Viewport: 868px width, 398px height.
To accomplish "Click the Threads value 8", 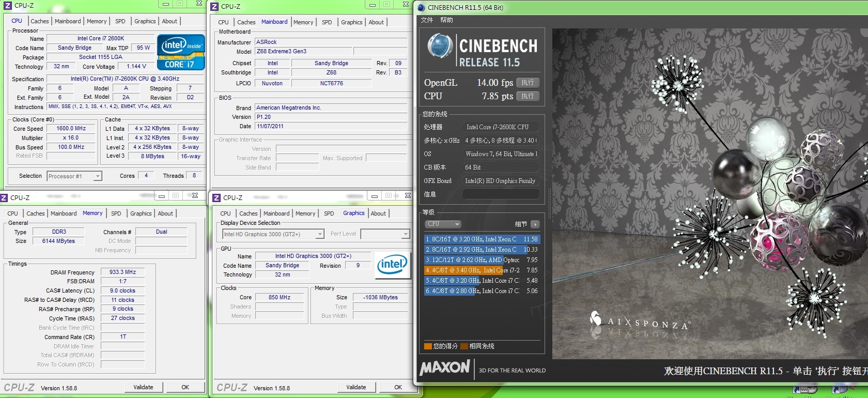I will pyautogui.click(x=194, y=176).
